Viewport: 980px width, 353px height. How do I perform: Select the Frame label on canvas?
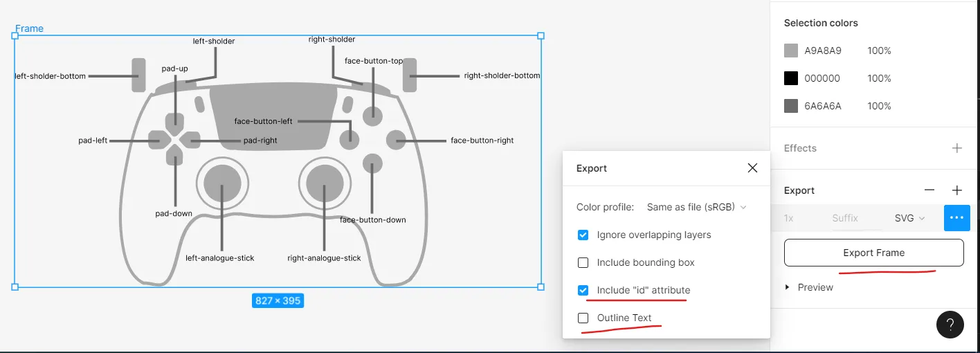click(29, 28)
